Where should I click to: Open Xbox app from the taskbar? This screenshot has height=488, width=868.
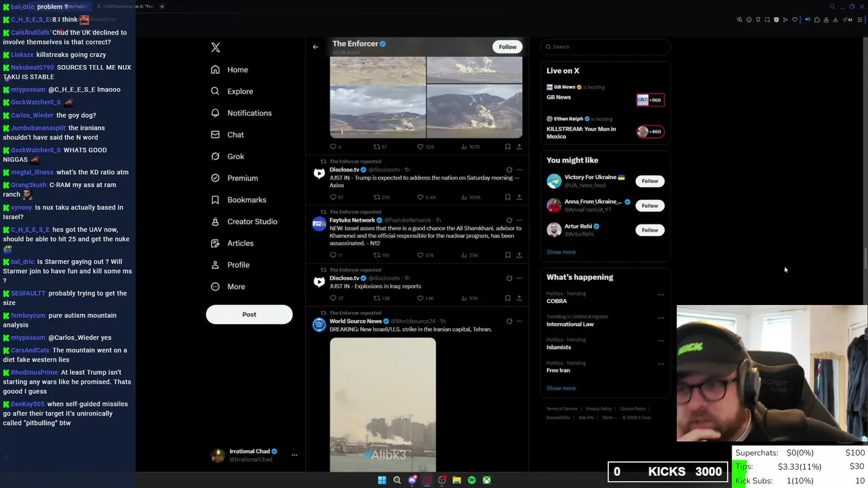tap(486, 480)
